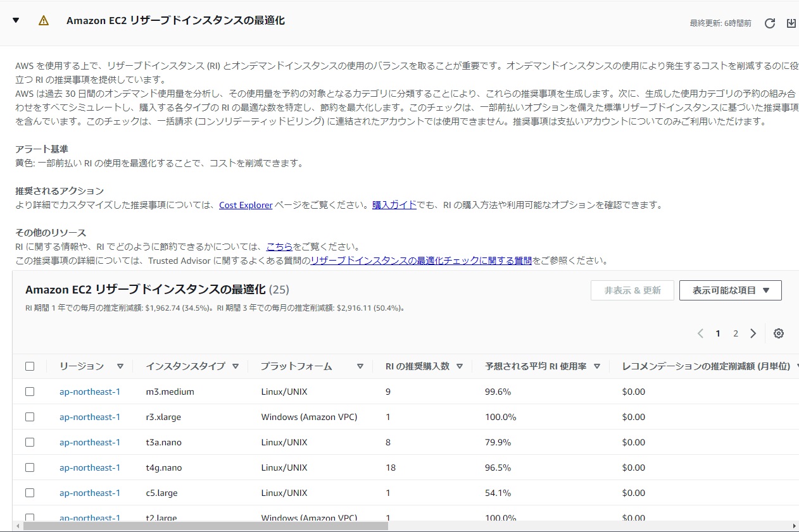Screen dimensions: 799x532
Task: Click the 最終更新: 6時間前 timestamp
Action: [x=720, y=23]
